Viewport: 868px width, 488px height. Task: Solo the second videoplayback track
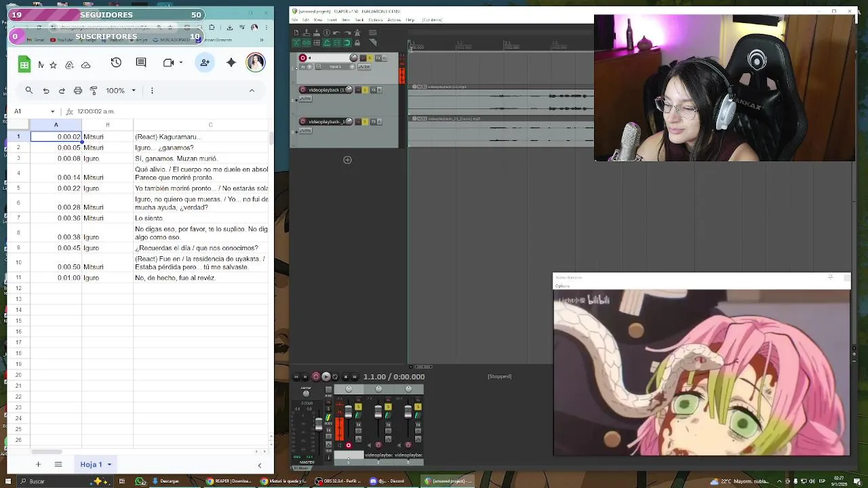click(365, 121)
